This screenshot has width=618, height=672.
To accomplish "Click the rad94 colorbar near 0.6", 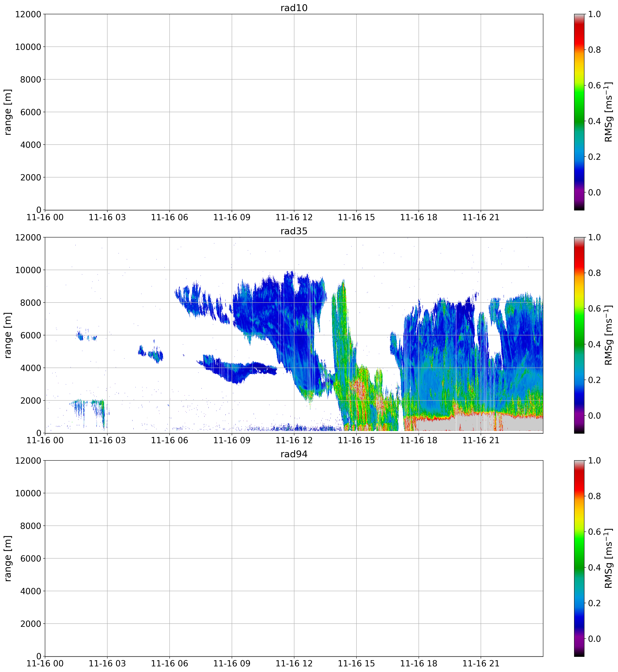I will point(579,532).
